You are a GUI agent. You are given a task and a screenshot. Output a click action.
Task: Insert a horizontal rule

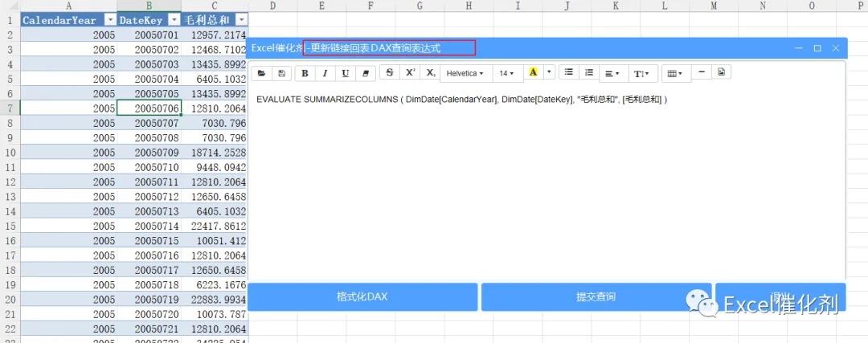(x=702, y=72)
